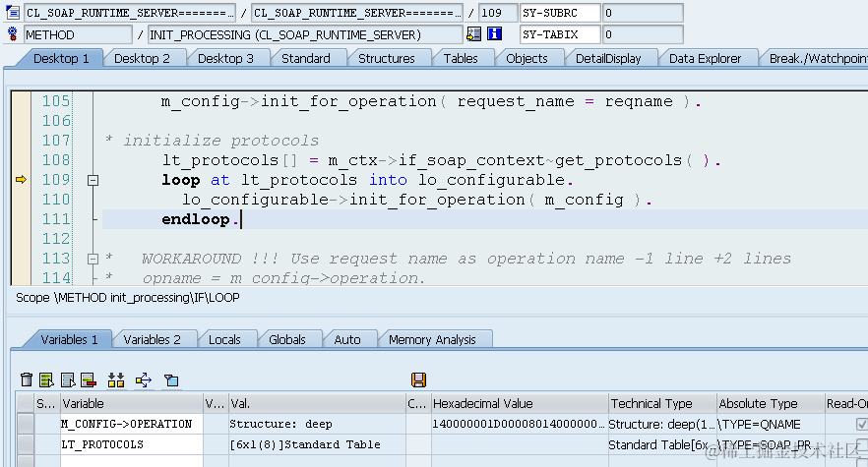This screenshot has width=868, height=467.
Task: Switch to the Desktop 1 tab
Action: pos(61,59)
